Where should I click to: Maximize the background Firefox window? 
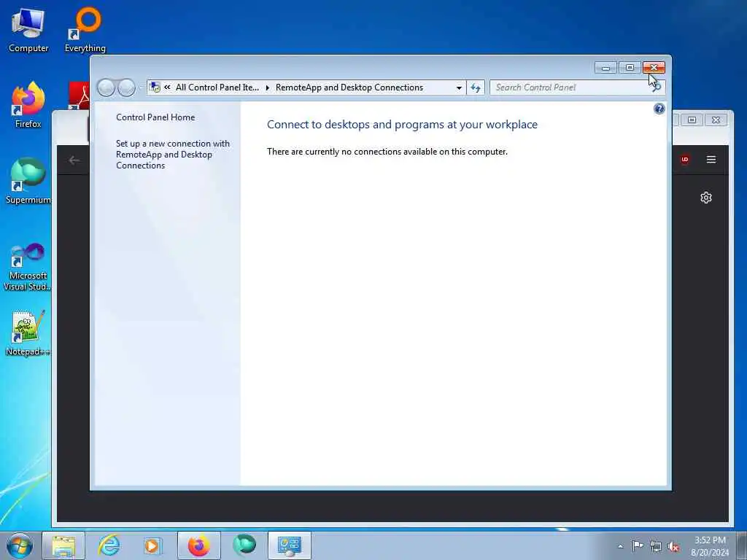[x=692, y=120]
